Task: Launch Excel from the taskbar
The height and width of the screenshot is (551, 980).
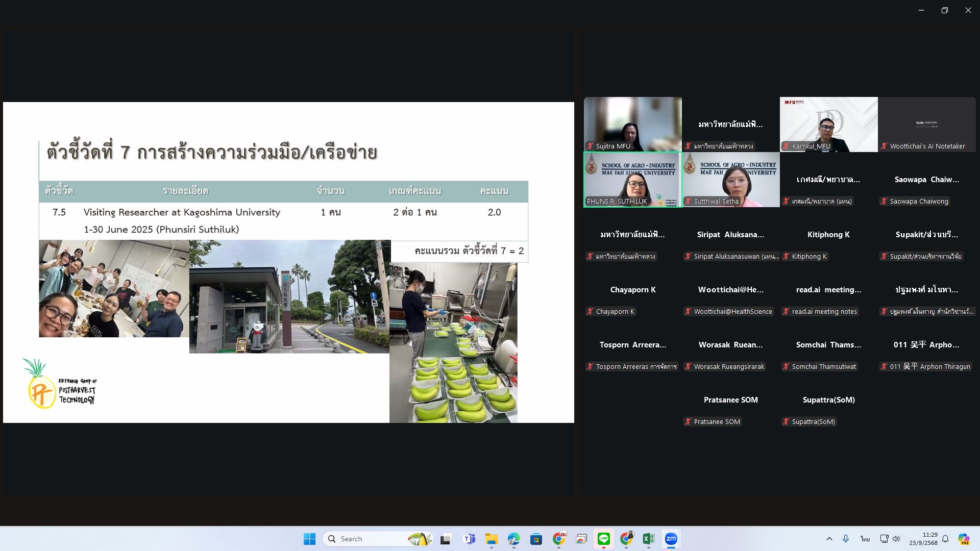Action: pyautogui.click(x=648, y=539)
